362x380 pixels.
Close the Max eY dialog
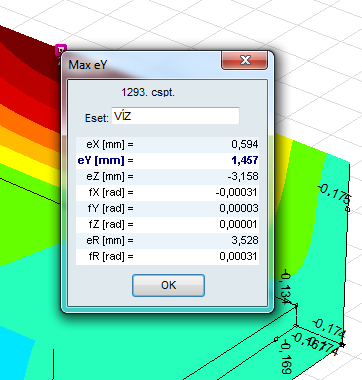244,60
